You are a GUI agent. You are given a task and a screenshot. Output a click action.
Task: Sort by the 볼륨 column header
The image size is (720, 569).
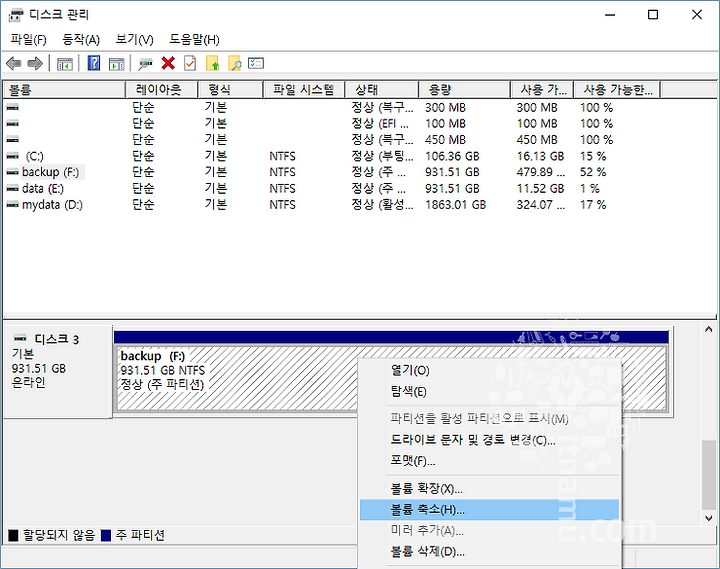click(x=64, y=90)
